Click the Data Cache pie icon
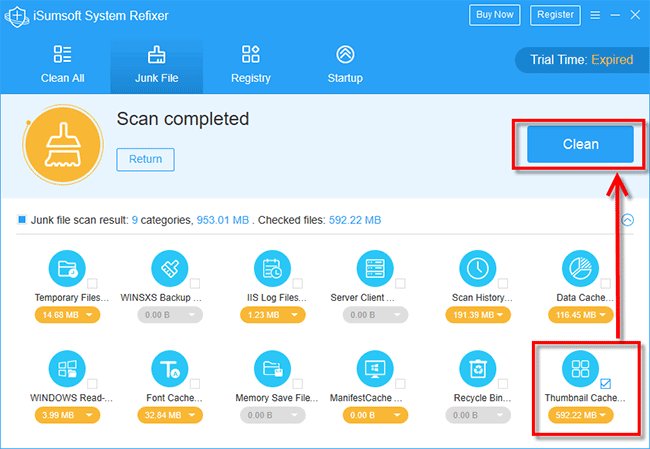Screen dimensions: 650x449 (580, 269)
